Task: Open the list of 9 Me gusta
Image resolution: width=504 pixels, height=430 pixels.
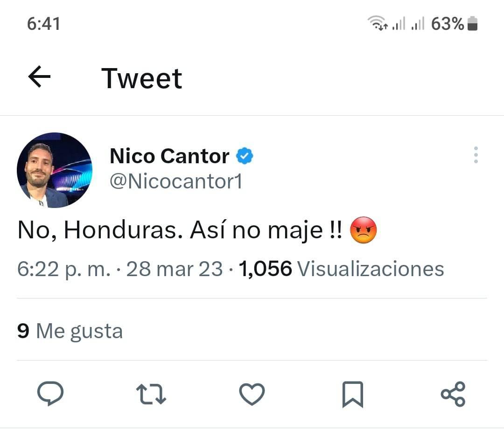Action: click(x=69, y=331)
